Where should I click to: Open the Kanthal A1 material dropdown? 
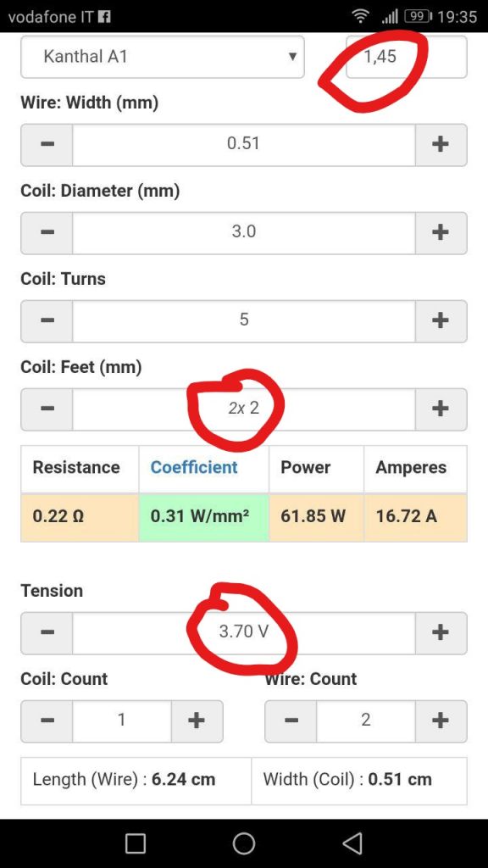pyautogui.click(x=163, y=57)
